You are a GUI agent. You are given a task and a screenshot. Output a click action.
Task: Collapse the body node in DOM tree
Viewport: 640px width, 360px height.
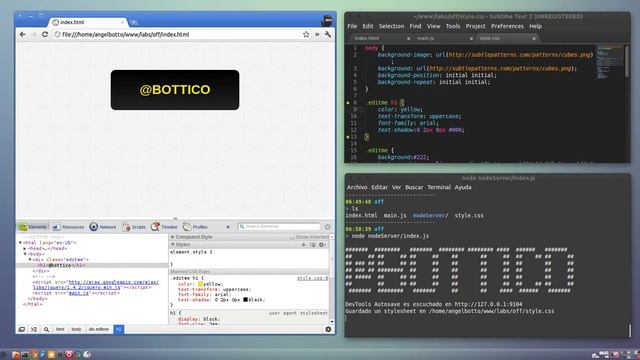pos(25,254)
